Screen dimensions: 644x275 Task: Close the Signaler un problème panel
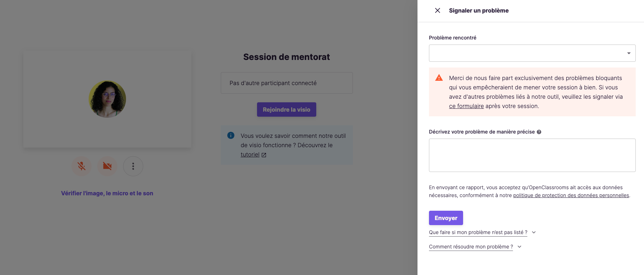pos(438,10)
